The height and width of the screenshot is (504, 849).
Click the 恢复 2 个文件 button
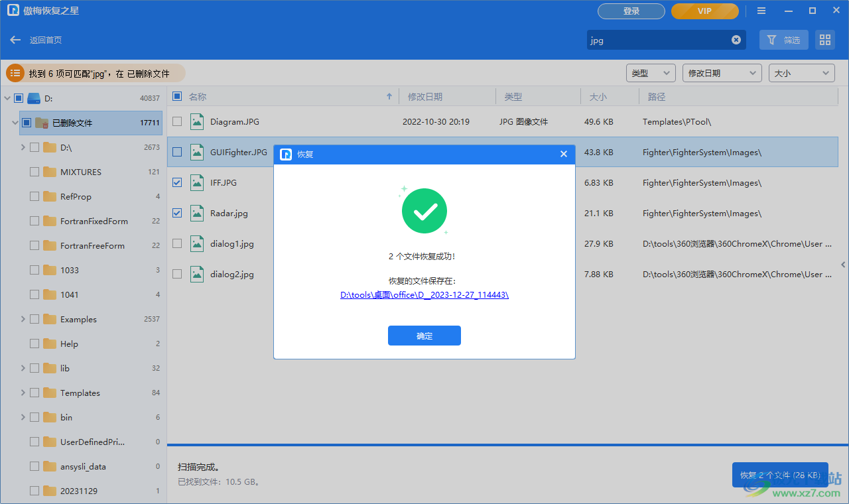pos(780,475)
